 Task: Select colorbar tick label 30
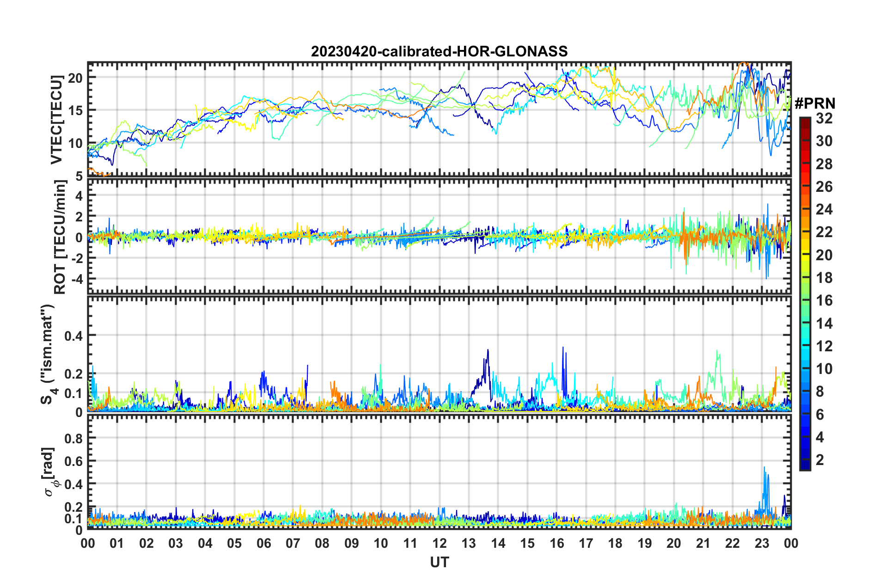tap(824, 141)
